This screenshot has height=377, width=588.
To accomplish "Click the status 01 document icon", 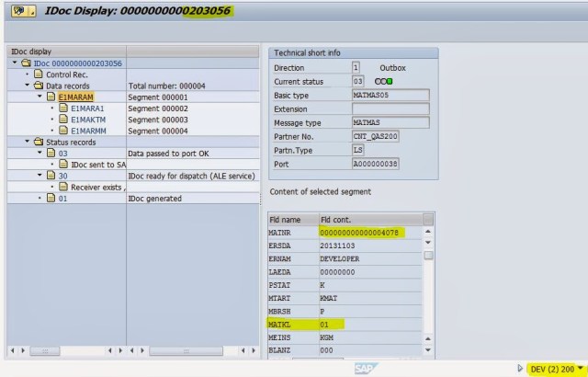I will click(x=51, y=198).
